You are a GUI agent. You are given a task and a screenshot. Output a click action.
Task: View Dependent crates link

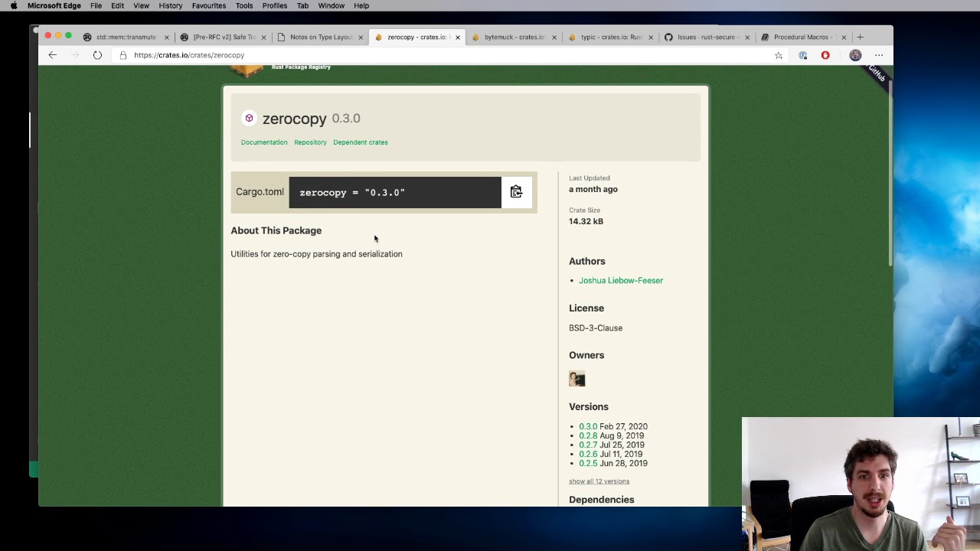click(361, 142)
